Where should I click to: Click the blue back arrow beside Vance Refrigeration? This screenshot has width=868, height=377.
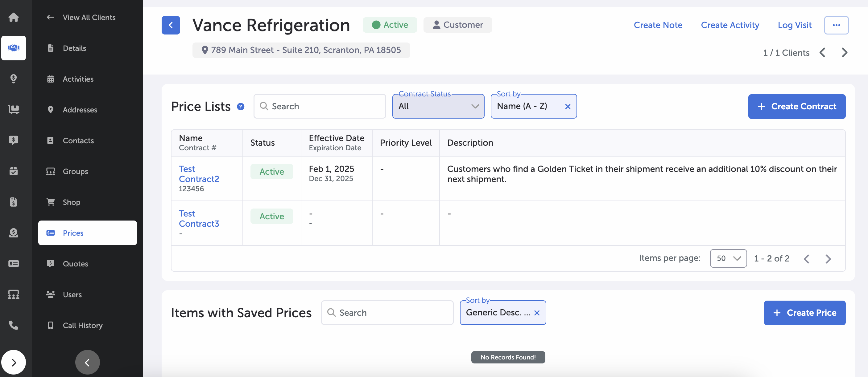(x=171, y=25)
